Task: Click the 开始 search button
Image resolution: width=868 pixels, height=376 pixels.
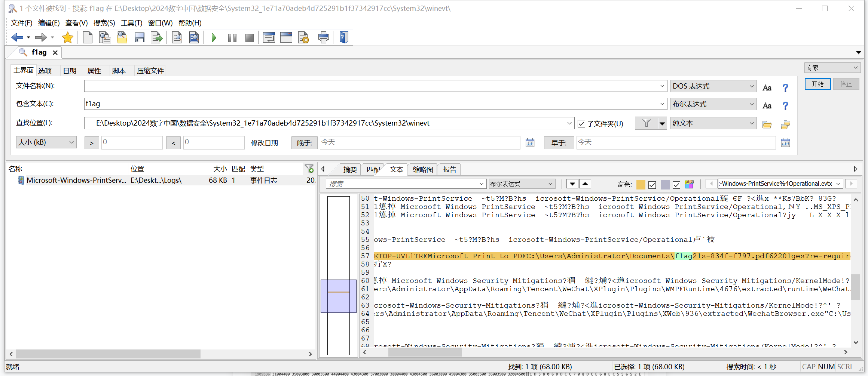Action: pos(817,84)
